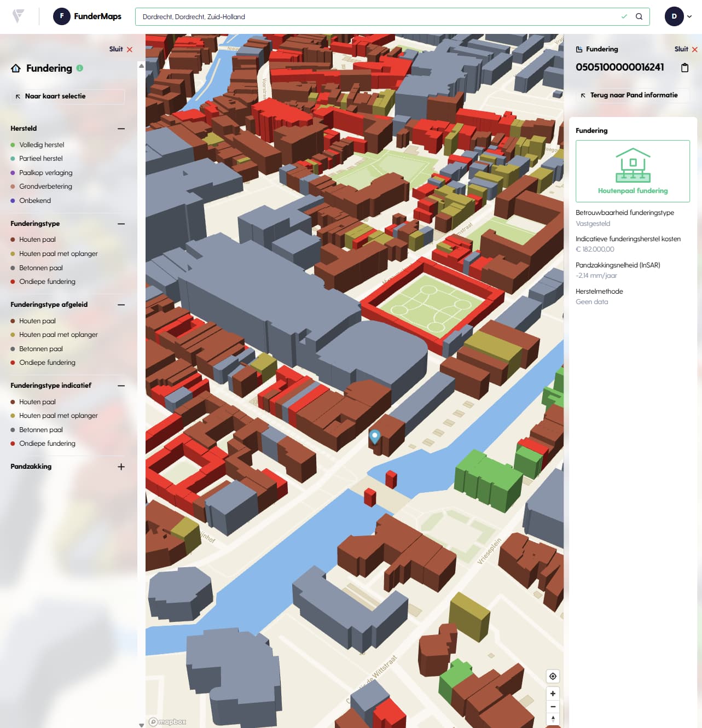Select the Houtenpaal fundering icon card
Image resolution: width=702 pixels, height=728 pixels.
[633, 171]
